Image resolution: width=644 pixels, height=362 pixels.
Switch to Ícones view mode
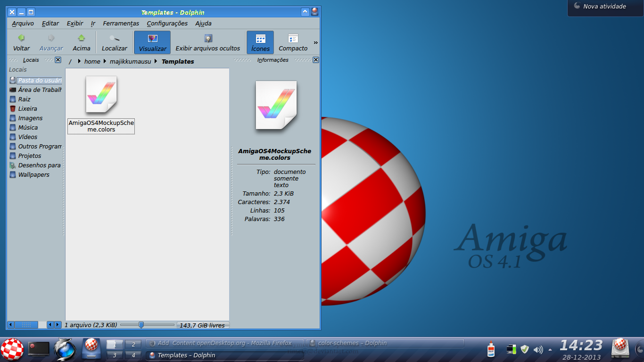(260, 42)
